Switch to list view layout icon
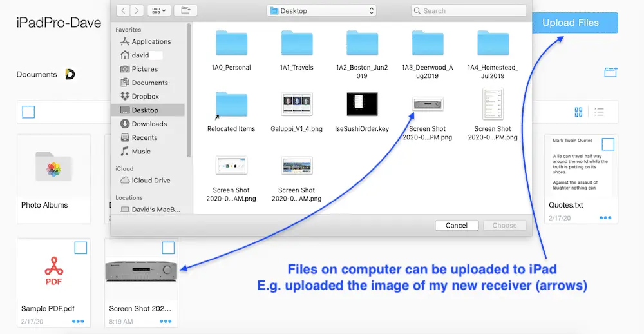This screenshot has height=334, width=644. pos(599,112)
